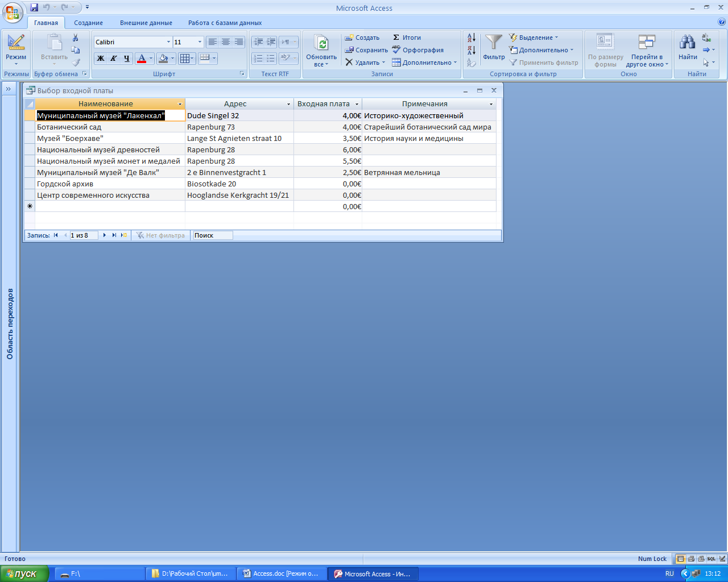Click Сохранить record button
728x582 pixels.
tap(366, 50)
